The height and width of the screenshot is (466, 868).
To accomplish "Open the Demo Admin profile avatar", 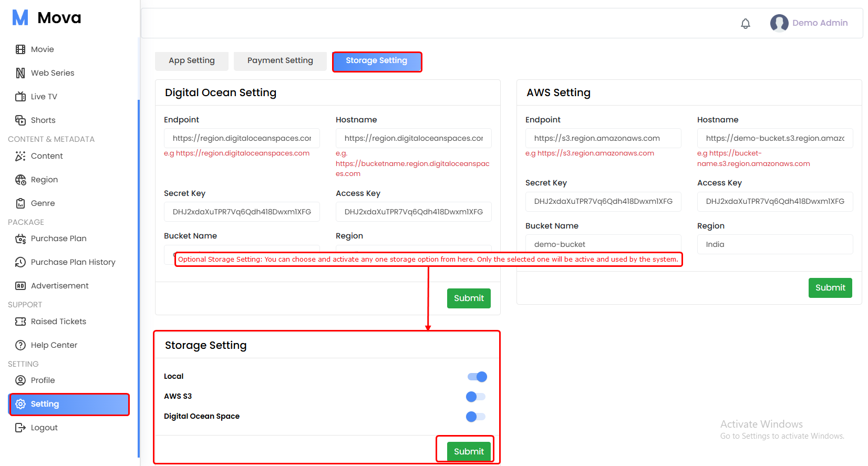I will [x=779, y=23].
